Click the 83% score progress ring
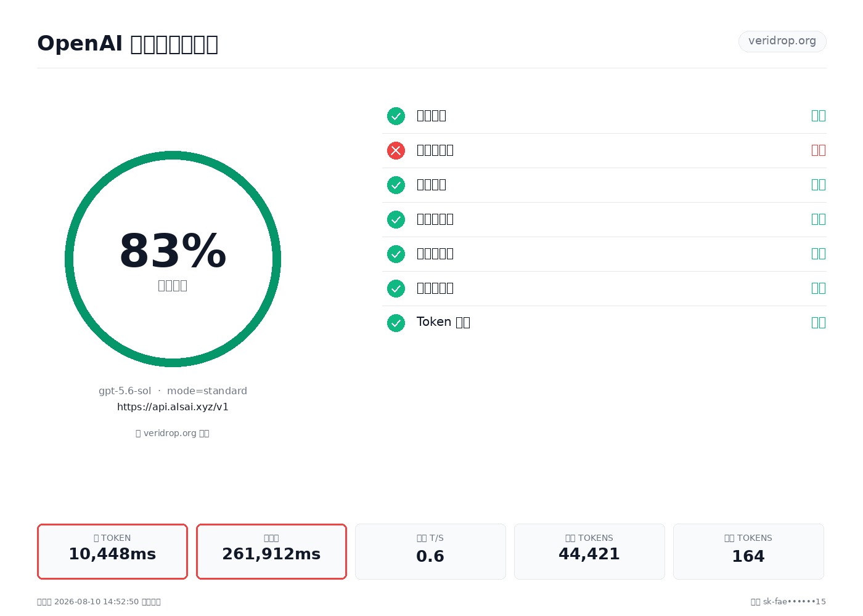The image size is (863, 616). click(173, 259)
